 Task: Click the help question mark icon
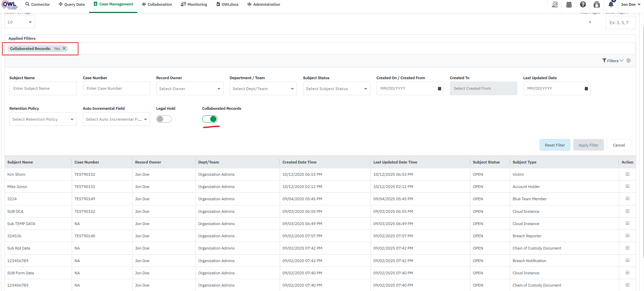tap(583, 4)
